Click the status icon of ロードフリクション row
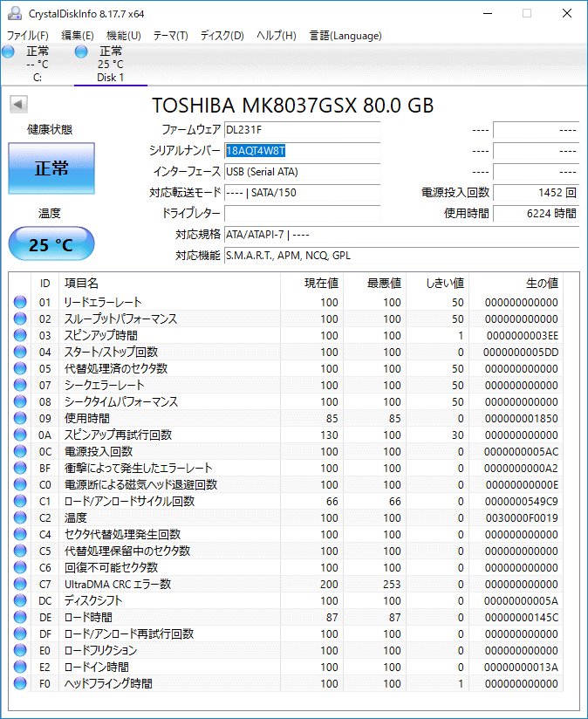This screenshot has height=719, width=588. point(20,650)
